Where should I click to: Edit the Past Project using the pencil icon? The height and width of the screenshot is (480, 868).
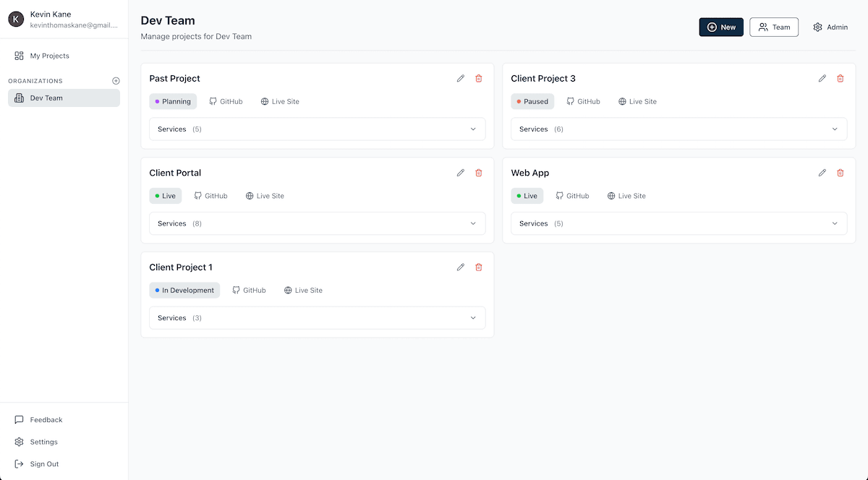click(461, 78)
